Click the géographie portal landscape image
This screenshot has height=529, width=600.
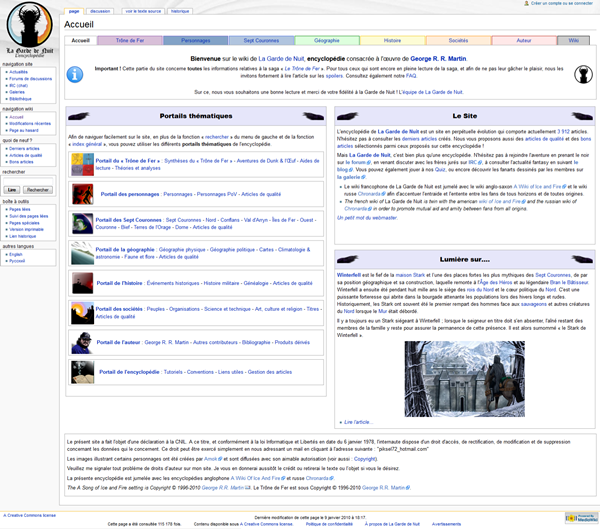coord(82,253)
